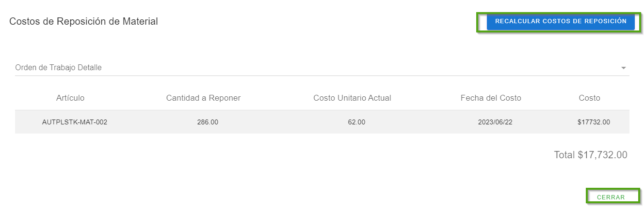
Task: Click the 286.00 quantity cell
Action: tap(208, 122)
